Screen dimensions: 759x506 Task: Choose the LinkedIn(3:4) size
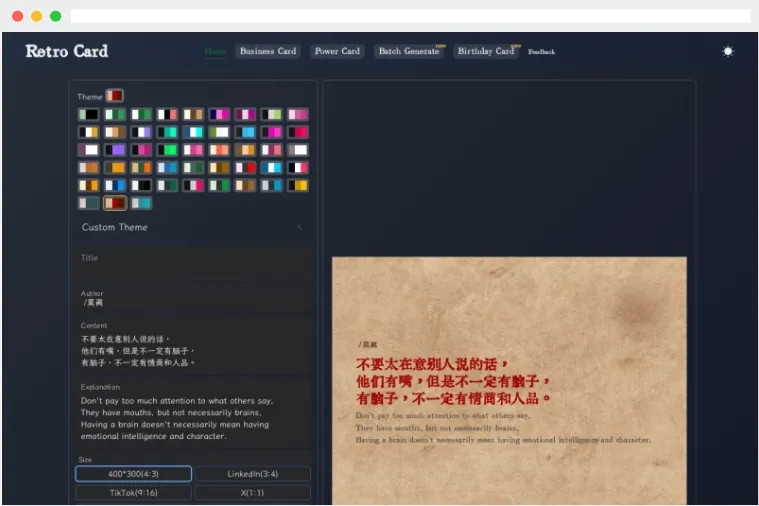click(252, 474)
